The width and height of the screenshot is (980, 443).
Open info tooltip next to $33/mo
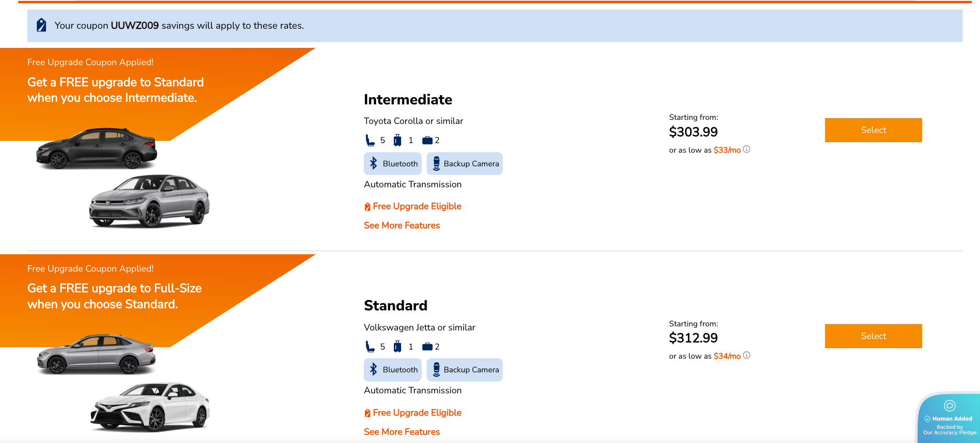(747, 149)
